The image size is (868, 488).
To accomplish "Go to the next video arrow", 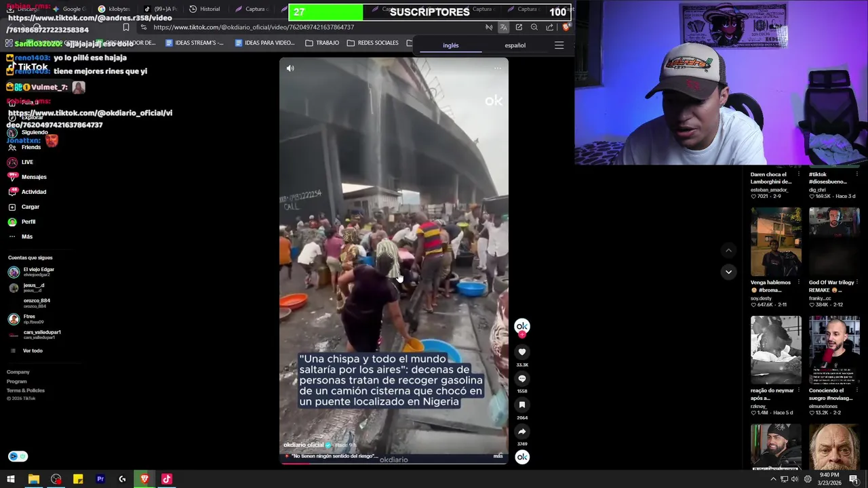I will coord(728,272).
